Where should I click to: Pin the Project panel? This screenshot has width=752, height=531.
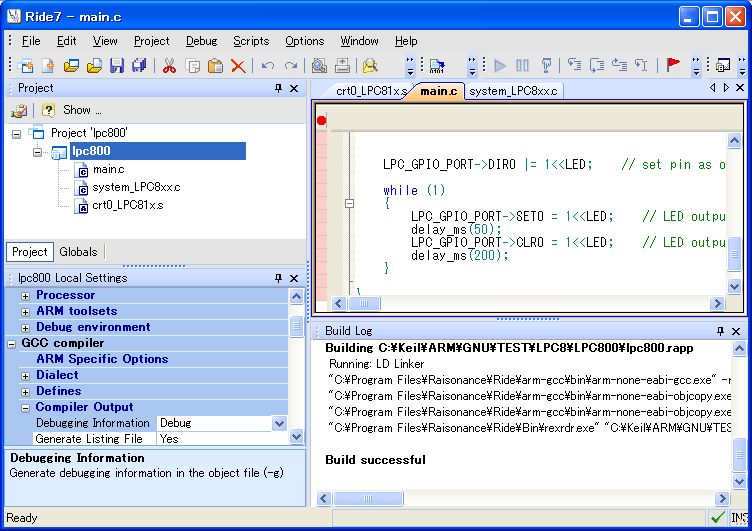(278, 88)
